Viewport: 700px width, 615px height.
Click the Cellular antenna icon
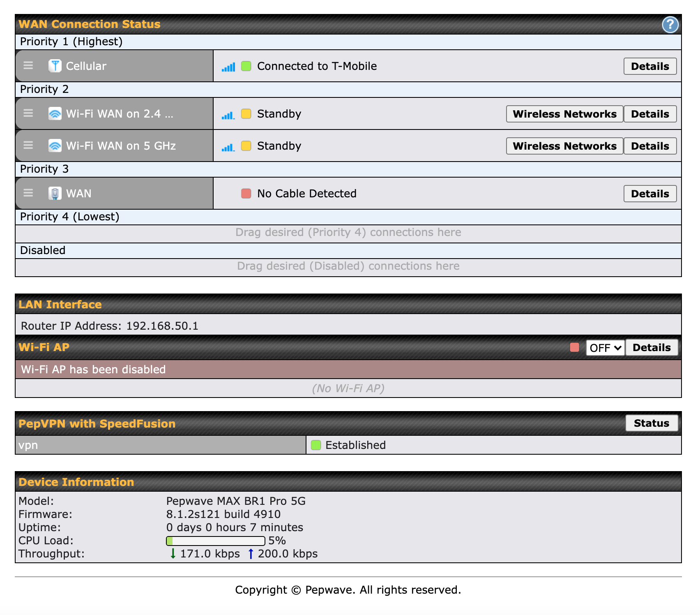point(55,66)
